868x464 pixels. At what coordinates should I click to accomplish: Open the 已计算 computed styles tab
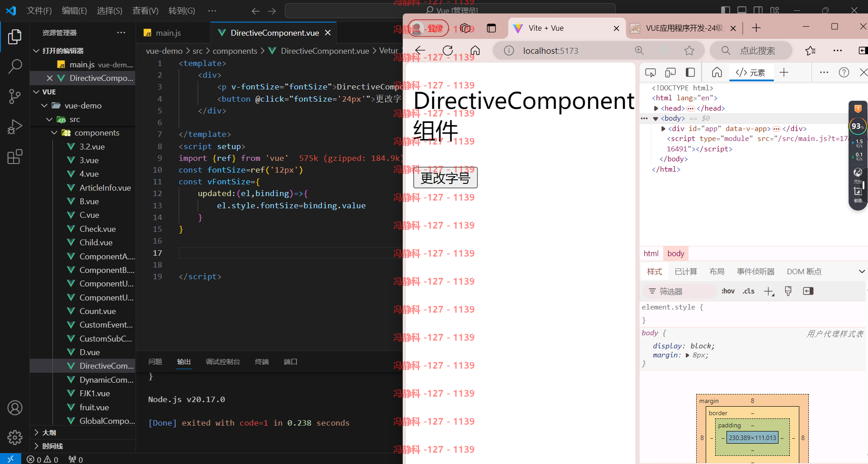tap(686, 272)
